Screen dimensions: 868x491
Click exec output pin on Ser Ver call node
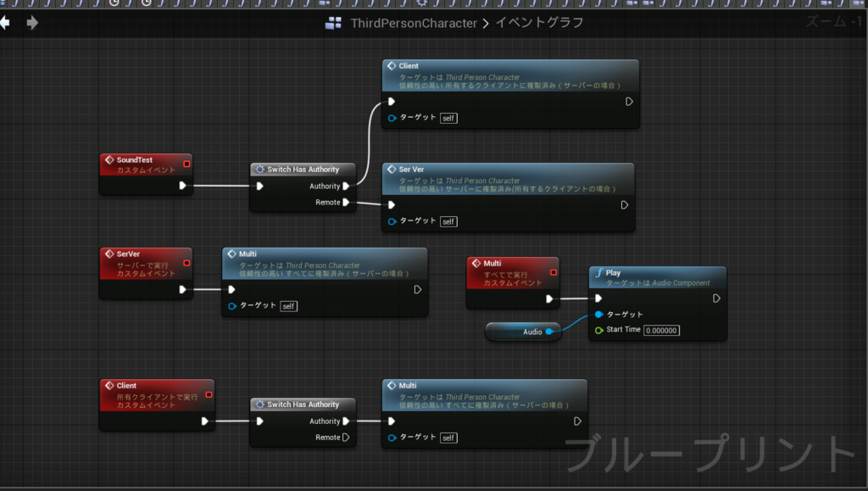[625, 205]
